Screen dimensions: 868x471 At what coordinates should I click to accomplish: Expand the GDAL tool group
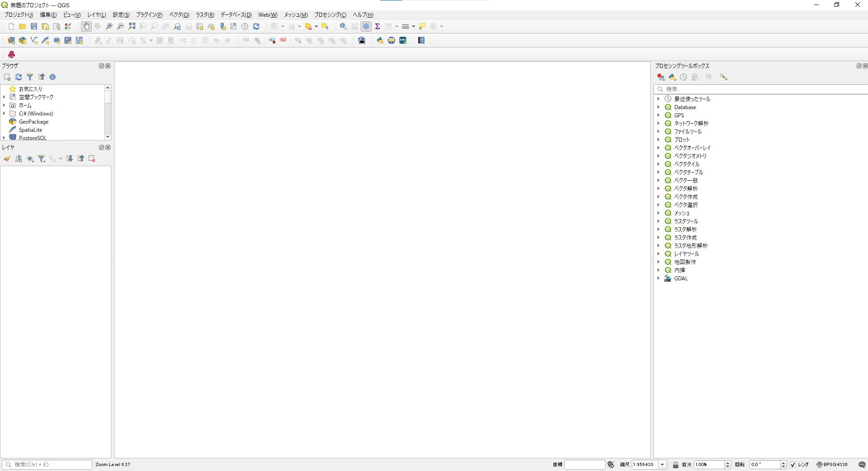(x=658, y=279)
